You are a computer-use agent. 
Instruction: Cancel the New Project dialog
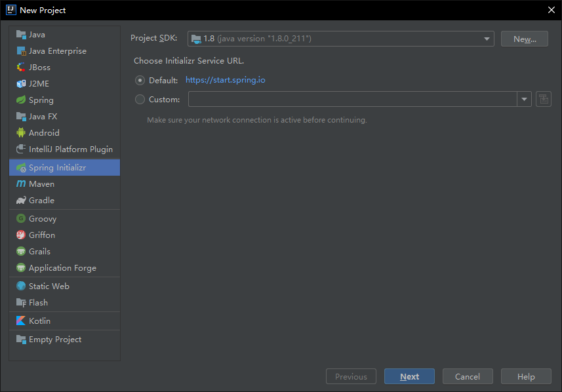click(467, 376)
